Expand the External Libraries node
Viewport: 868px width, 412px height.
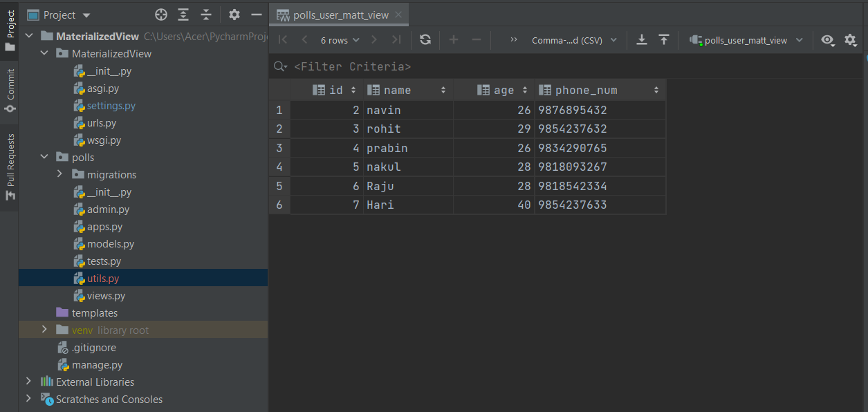[x=28, y=382]
